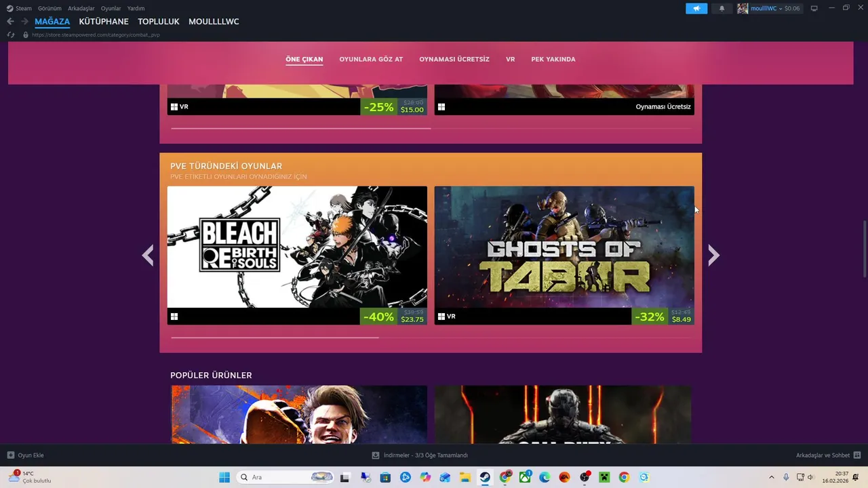Go back with the back arrow

coord(10,22)
